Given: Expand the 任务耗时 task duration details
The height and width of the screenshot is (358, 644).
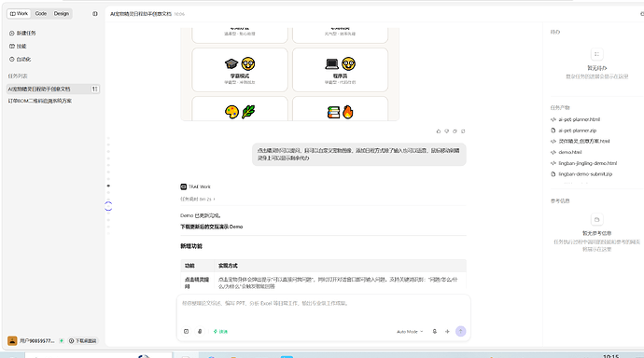Looking at the screenshot, I should coord(198,200).
